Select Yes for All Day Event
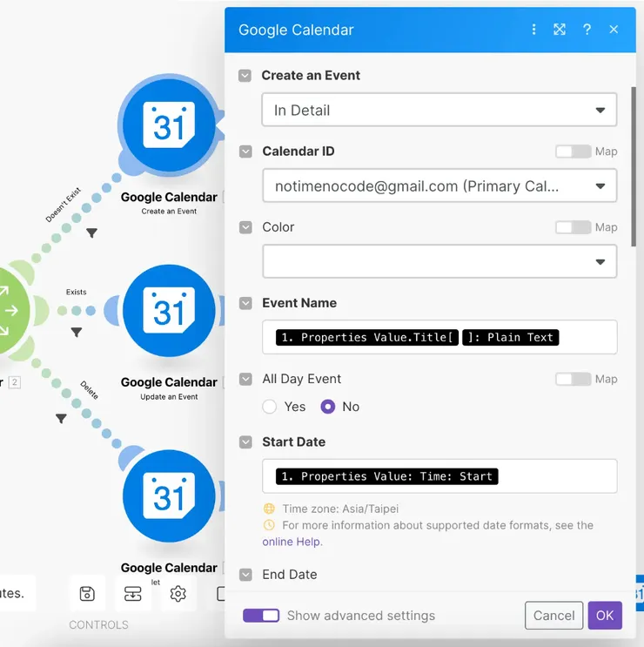644x647 pixels. coord(270,407)
